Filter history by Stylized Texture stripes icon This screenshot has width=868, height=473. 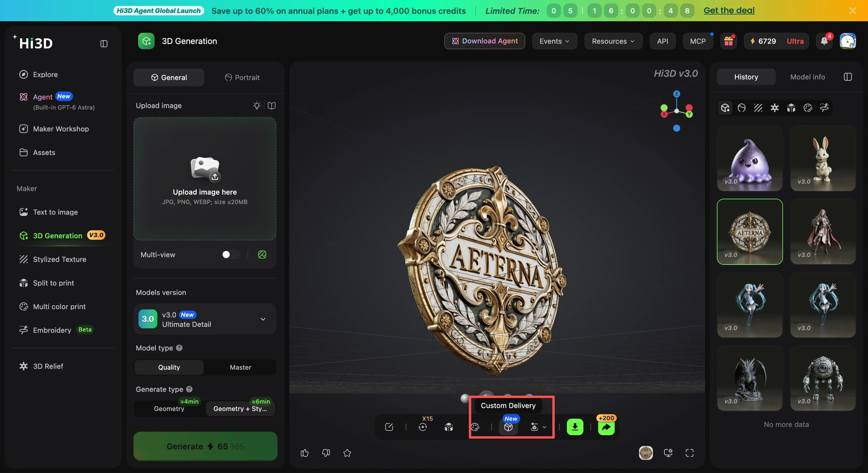pyautogui.click(x=758, y=108)
